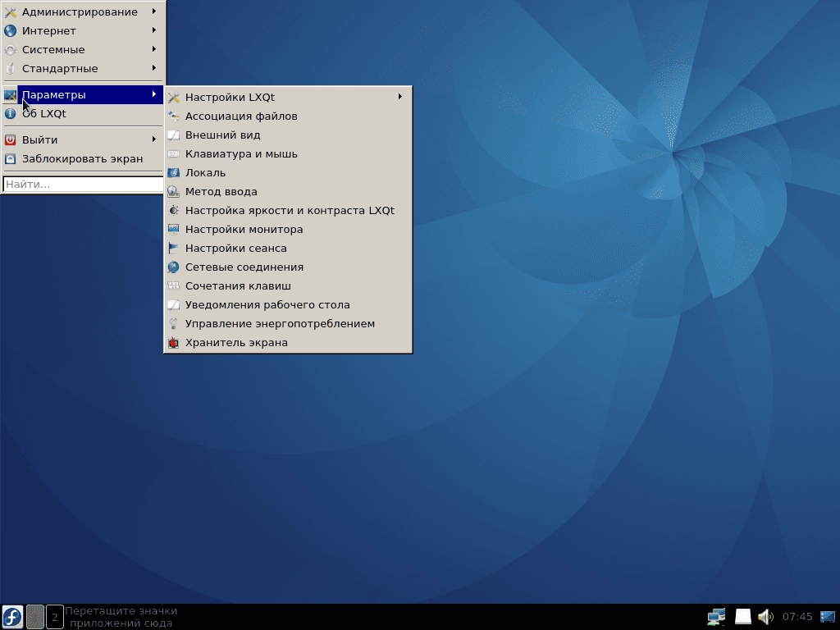This screenshot has height=630, width=840.
Task: Click the Клавиатура и мышь keyboard icon
Action: click(x=173, y=153)
